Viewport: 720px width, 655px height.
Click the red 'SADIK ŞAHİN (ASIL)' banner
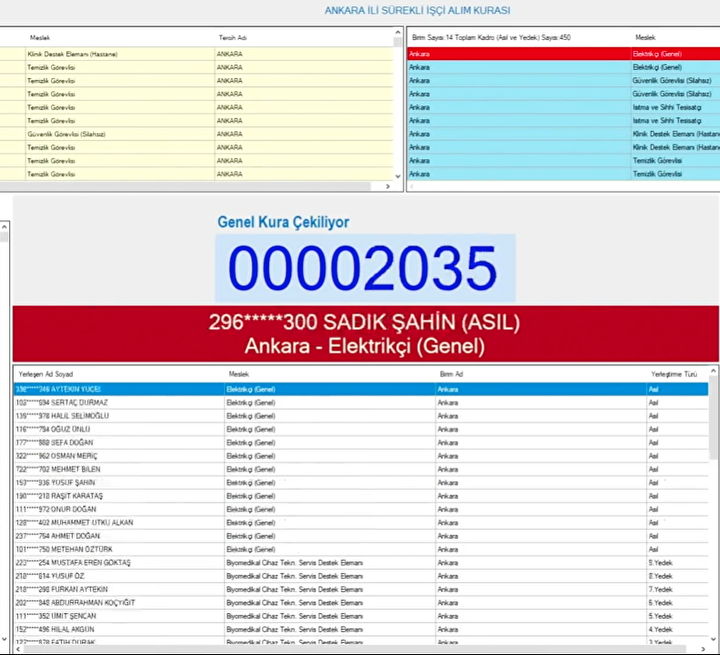click(x=366, y=334)
